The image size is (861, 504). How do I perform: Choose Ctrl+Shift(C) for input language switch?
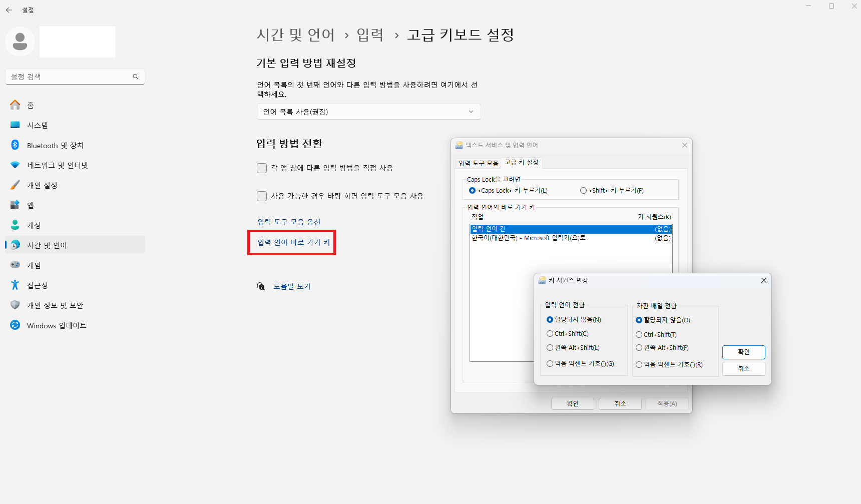click(550, 334)
